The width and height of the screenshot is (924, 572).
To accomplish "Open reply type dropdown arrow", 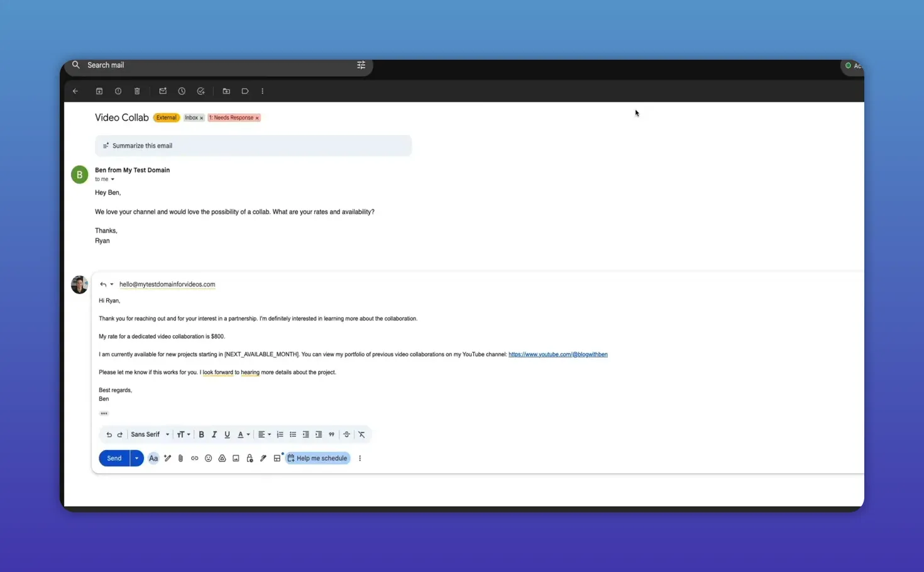I will coord(112,284).
